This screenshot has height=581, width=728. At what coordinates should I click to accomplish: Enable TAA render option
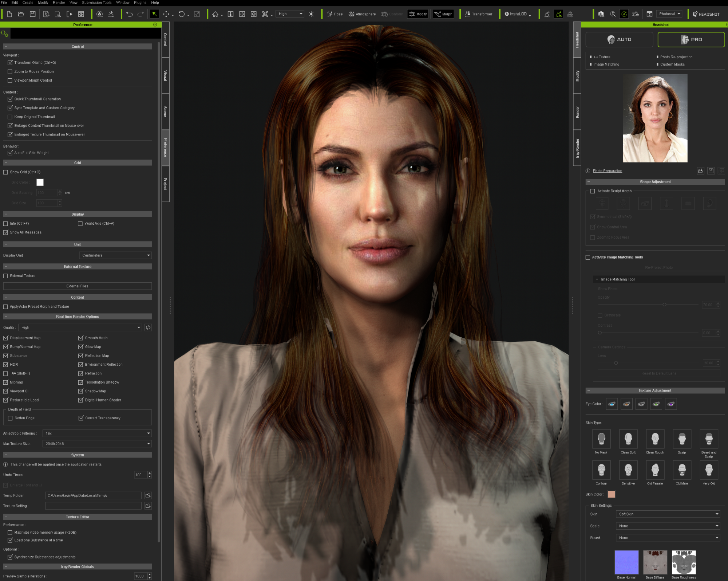(x=5, y=373)
